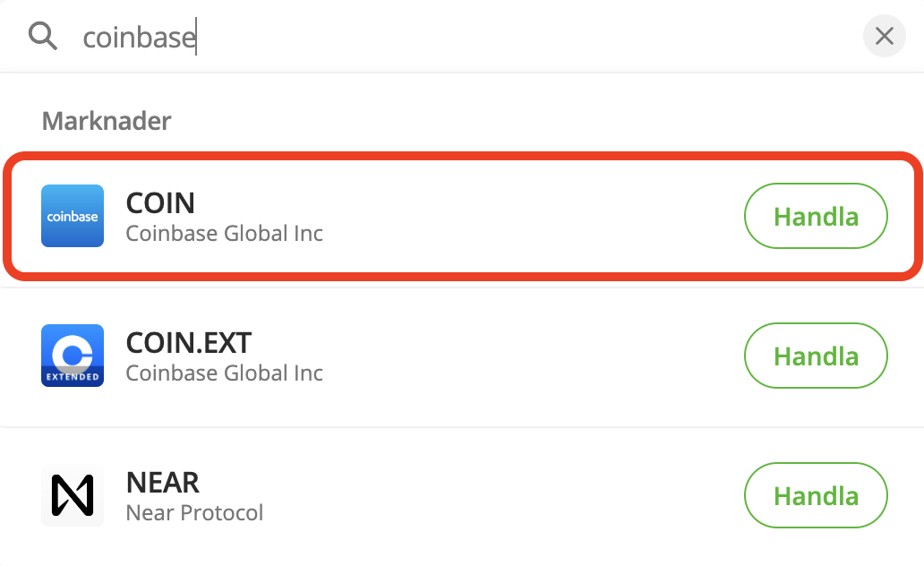Click the blue Coinbase logo for COIN
Viewport: 924px width, 566px height.
click(73, 216)
